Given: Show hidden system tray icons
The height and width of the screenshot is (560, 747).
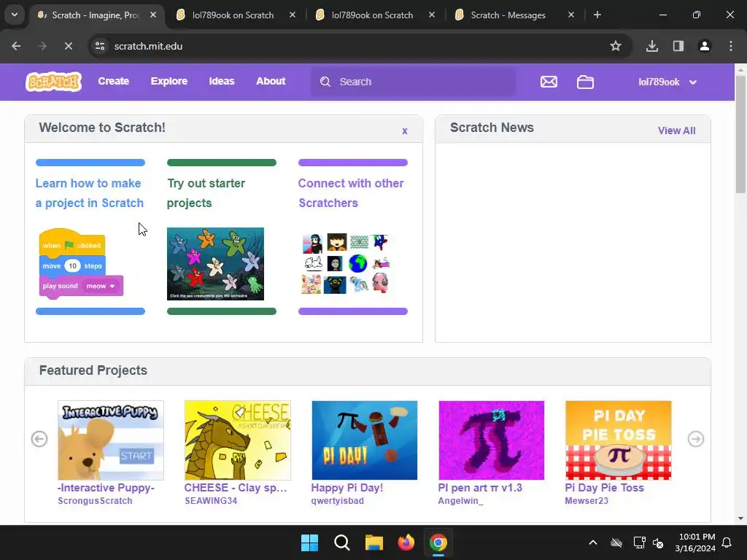Looking at the screenshot, I should coord(593,542).
